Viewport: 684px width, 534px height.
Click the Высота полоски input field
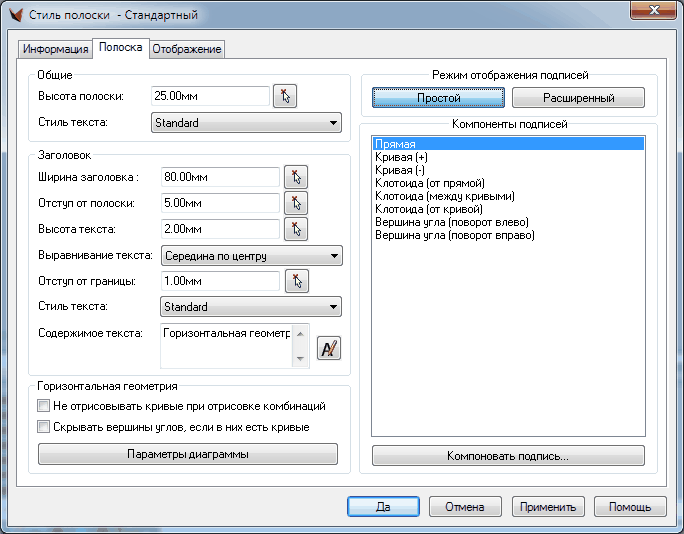click(x=210, y=96)
